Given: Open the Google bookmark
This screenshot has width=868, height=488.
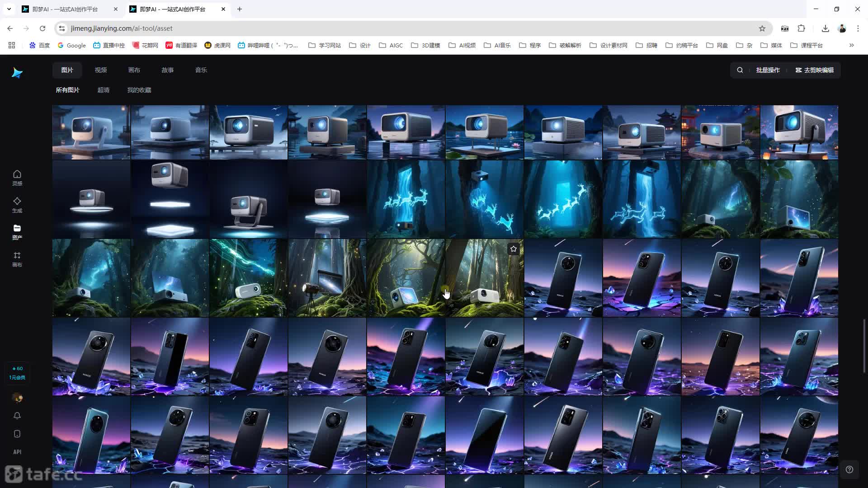Looking at the screenshot, I should [71, 45].
